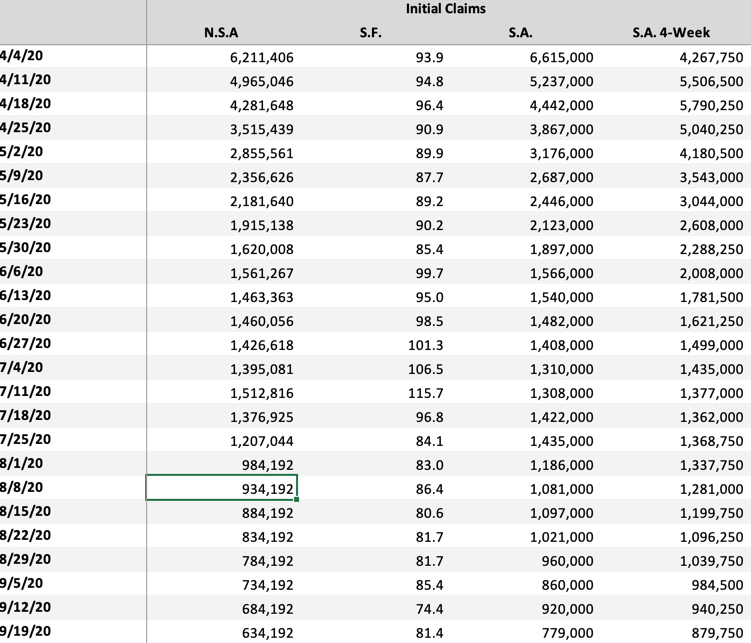Click the 4-week average cell 5,790,250
This screenshot has height=643, width=751.
(x=710, y=106)
